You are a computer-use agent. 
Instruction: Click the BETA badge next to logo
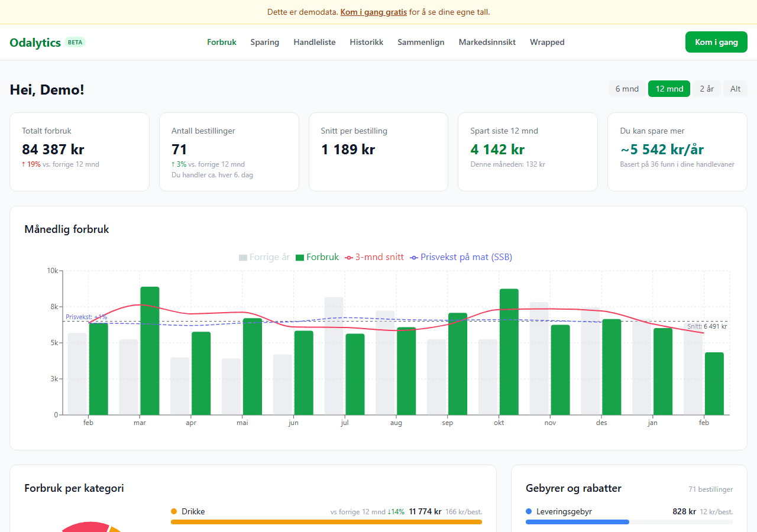[x=75, y=43]
